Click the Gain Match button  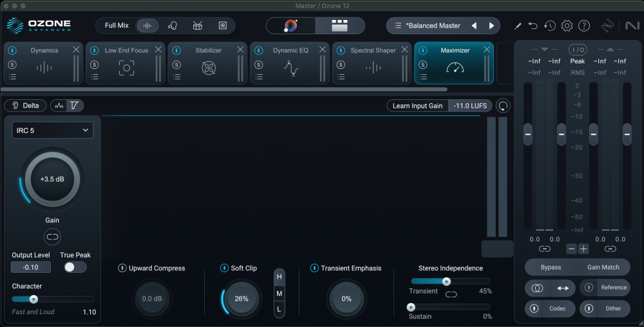[603, 268]
